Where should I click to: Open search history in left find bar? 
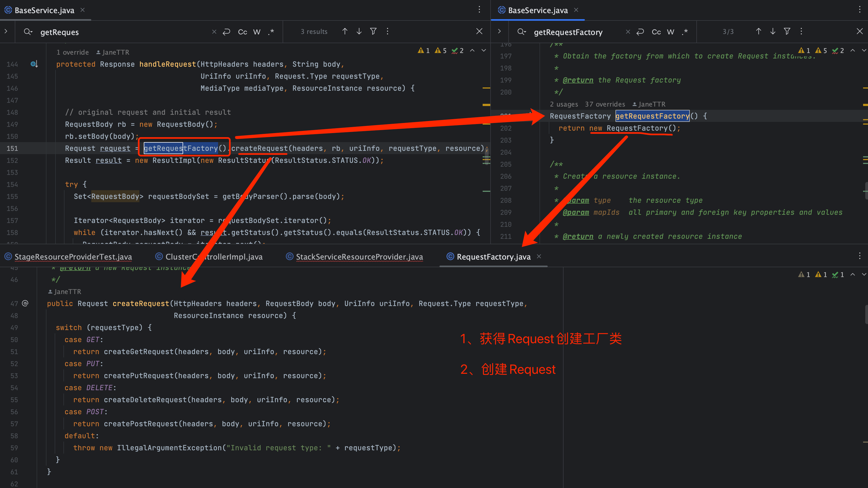coord(28,32)
